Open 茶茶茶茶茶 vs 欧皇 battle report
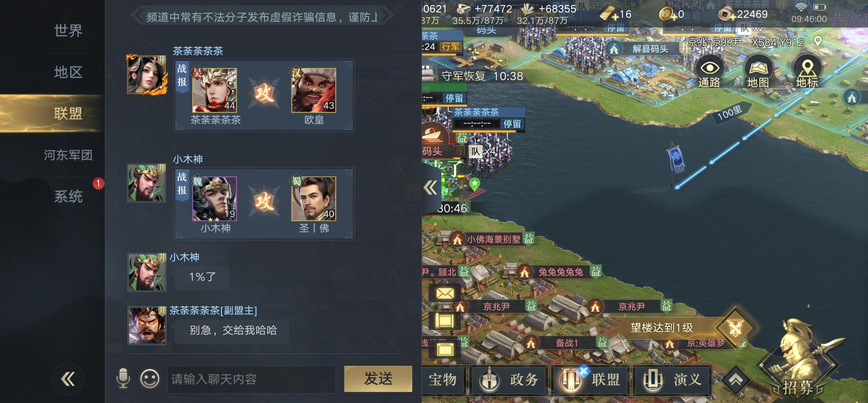Screen dimensions: 868x403 (x=264, y=96)
